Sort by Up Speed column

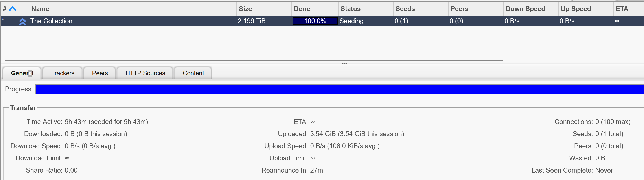click(586, 9)
